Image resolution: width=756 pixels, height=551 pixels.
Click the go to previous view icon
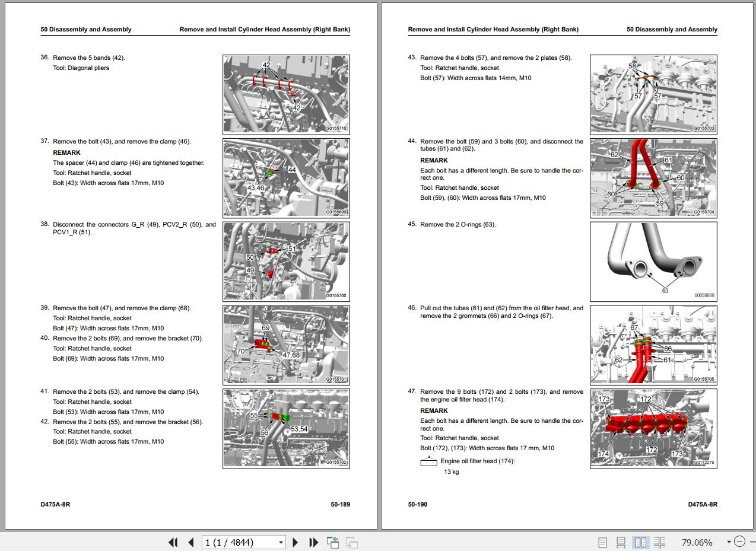point(333,542)
